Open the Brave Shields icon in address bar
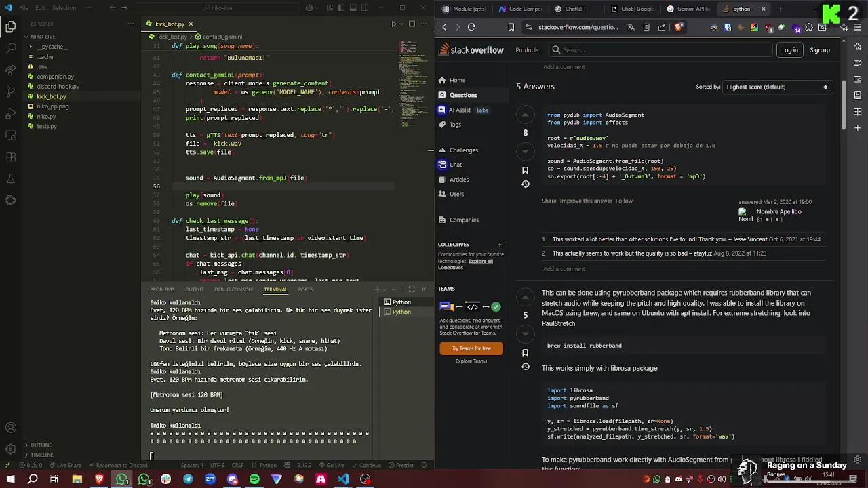The width and height of the screenshot is (868, 488). [678, 27]
